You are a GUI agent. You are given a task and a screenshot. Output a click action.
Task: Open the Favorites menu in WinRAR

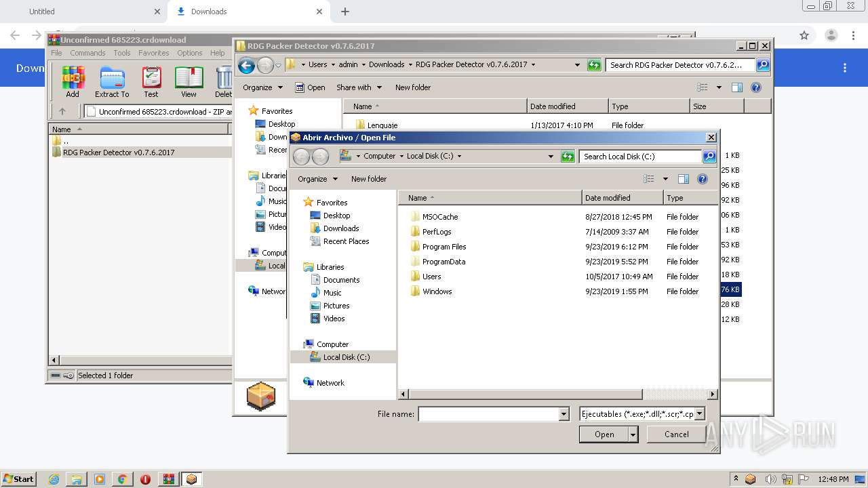[x=154, y=53]
